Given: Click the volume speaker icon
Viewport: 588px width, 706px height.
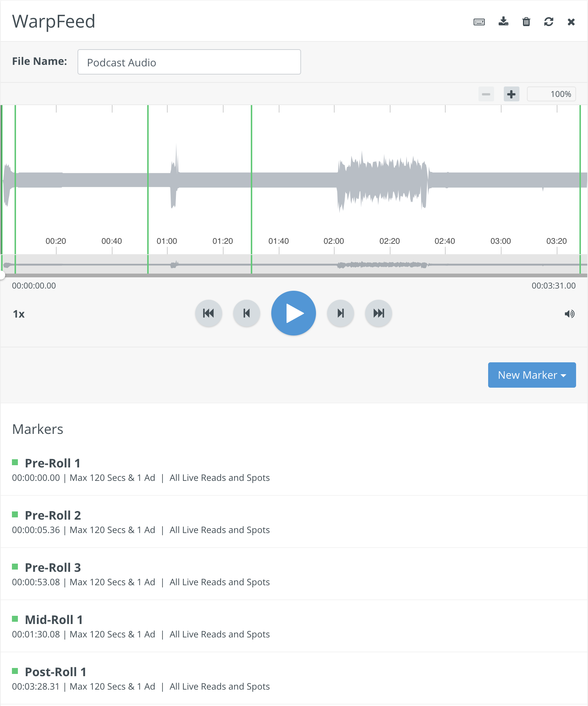Looking at the screenshot, I should point(569,314).
